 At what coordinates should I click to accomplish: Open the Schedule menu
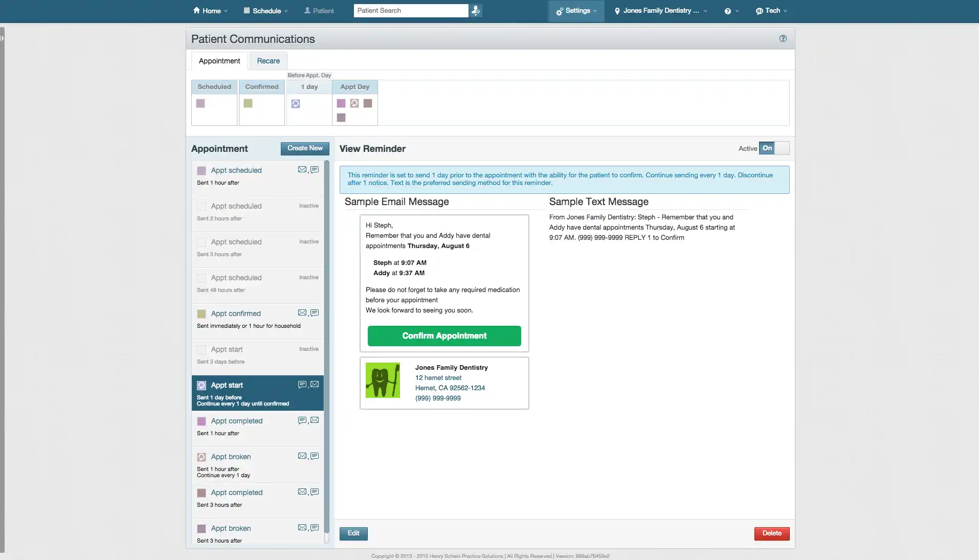[x=266, y=11]
